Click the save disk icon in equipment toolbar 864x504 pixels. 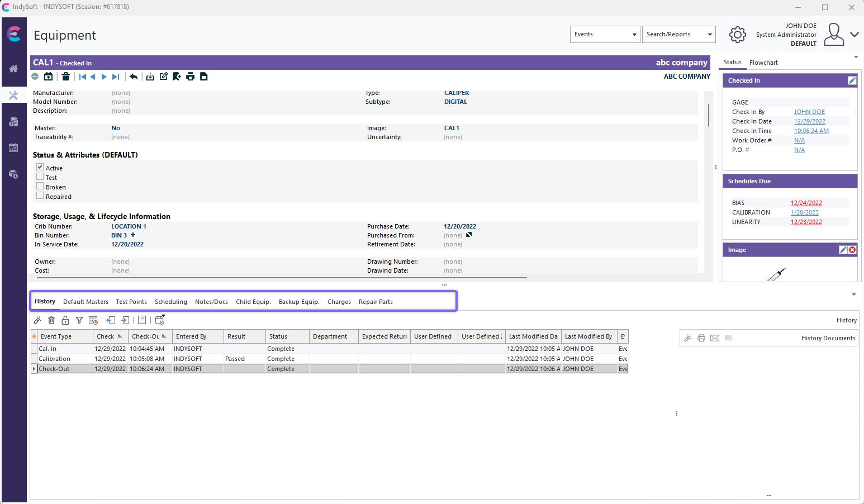point(204,77)
